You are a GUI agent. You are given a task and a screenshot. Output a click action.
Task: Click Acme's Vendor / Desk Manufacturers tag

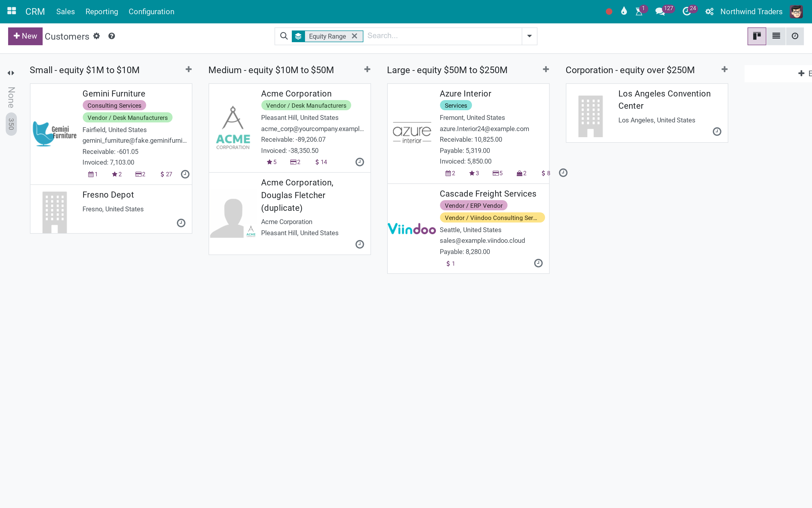click(306, 105)
